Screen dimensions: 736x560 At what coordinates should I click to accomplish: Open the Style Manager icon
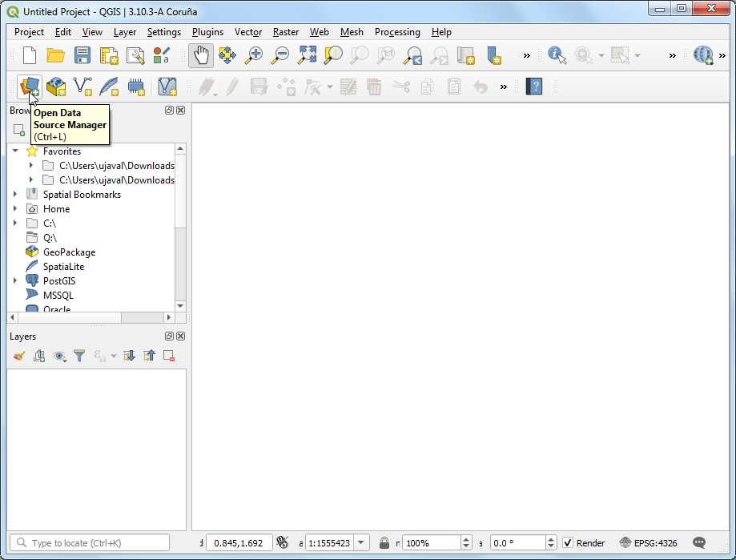pos(162,55)
